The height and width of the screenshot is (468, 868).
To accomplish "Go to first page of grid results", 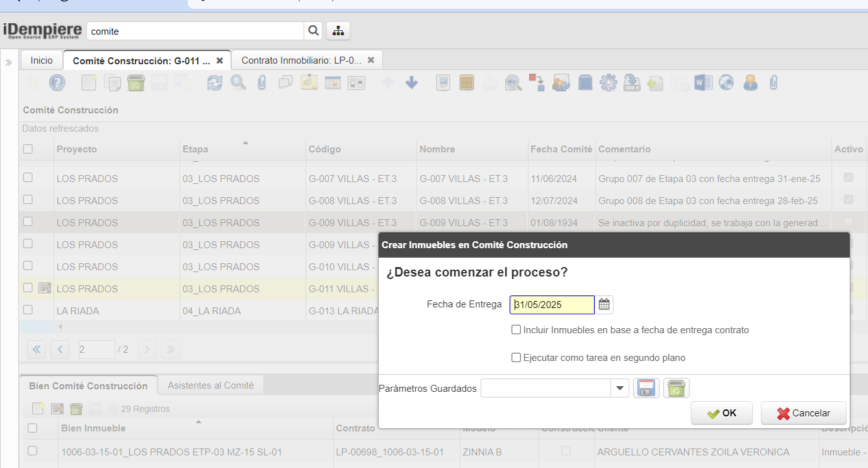I will pos(36,350).
